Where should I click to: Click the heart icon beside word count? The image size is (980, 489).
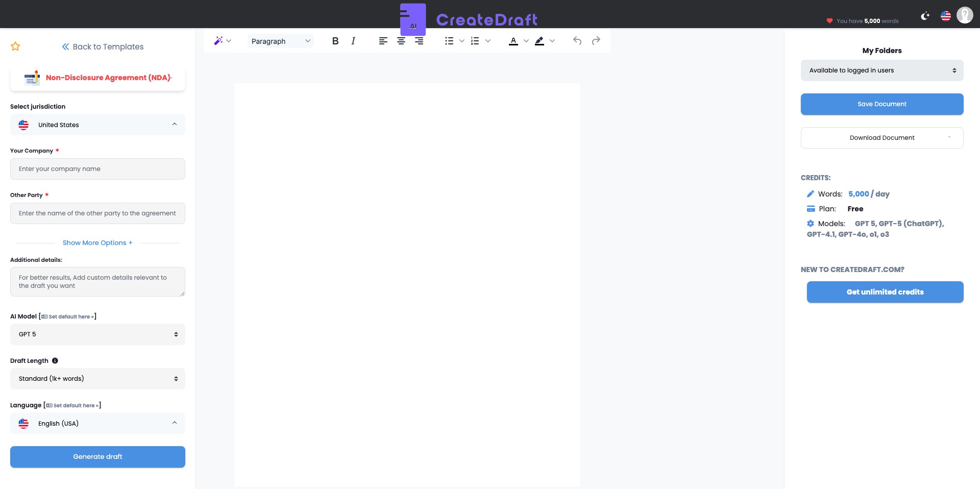point(829,21)
